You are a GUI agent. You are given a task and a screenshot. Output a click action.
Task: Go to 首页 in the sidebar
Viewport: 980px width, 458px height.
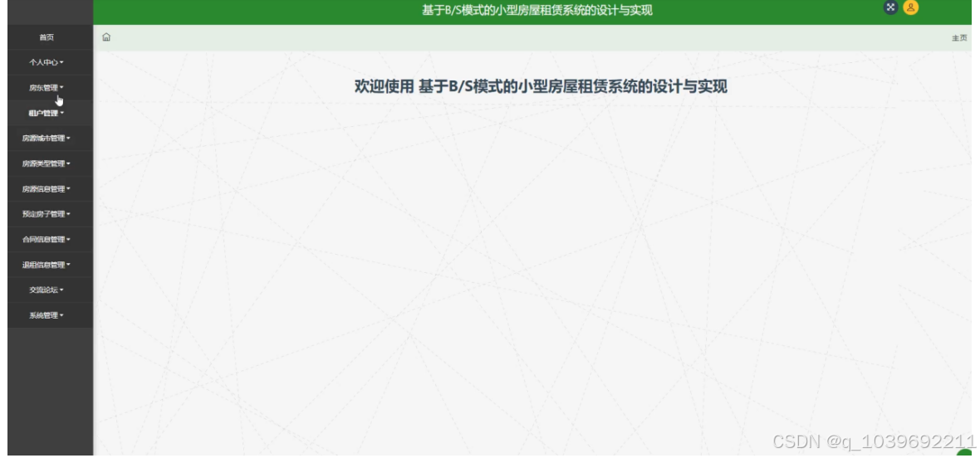(x=47, y=37)
